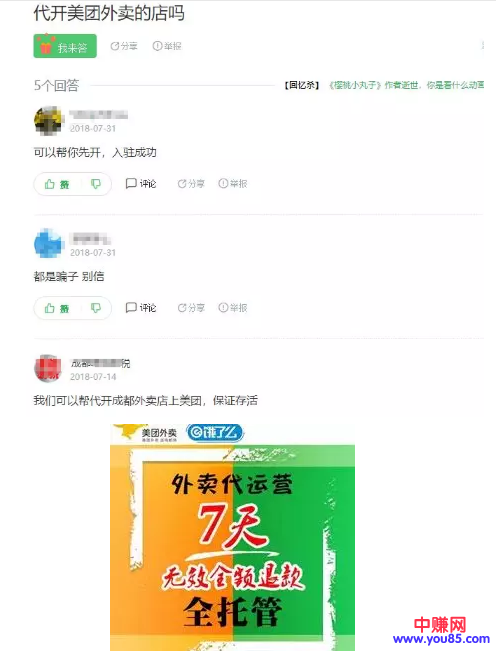
Task: Dislike the first answer with thumbs-down
Action: 96,184
